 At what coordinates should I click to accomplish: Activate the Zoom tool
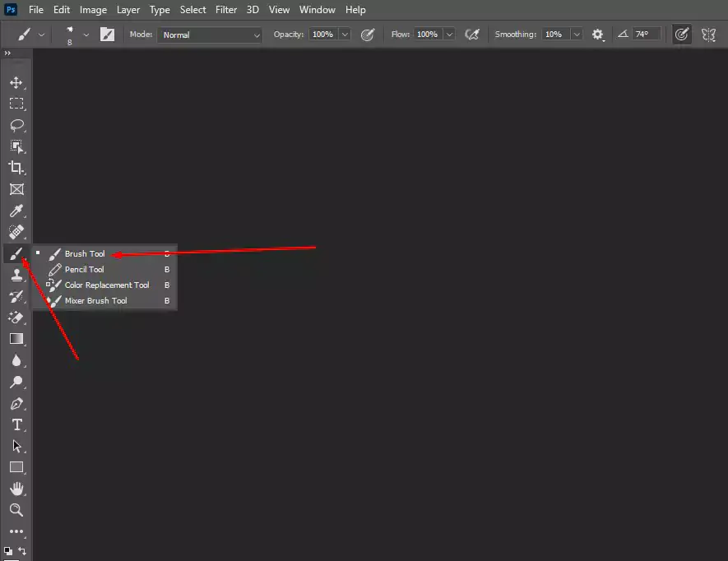pyautogui.click(x=16, y=510)
